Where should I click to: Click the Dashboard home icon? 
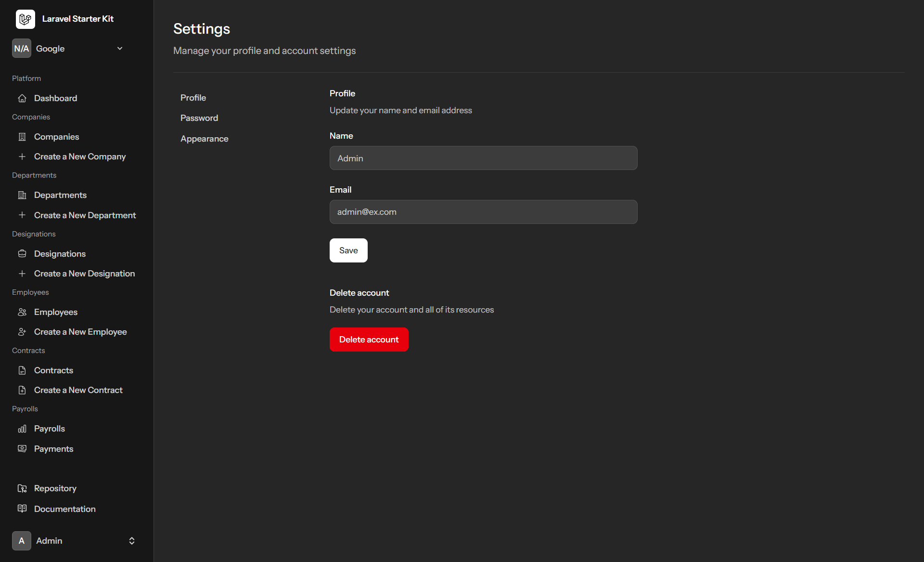click(x=22, y=98)
